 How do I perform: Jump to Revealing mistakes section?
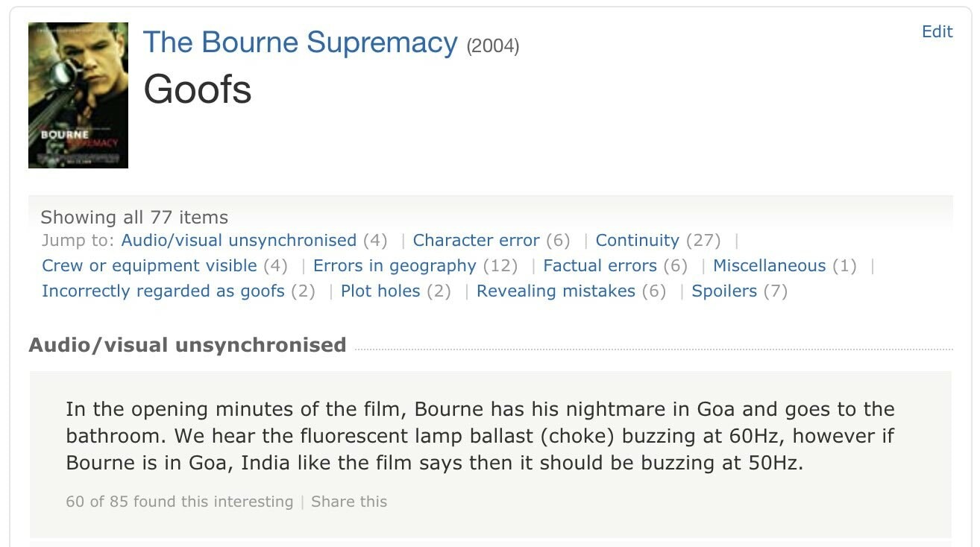pyautogui.click(x=556, y=291)
